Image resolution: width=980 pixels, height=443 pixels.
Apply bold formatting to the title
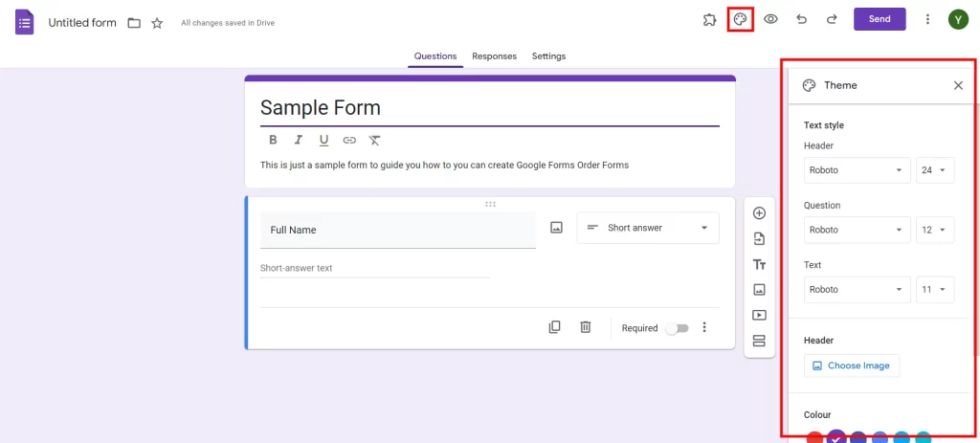(273, 140)
